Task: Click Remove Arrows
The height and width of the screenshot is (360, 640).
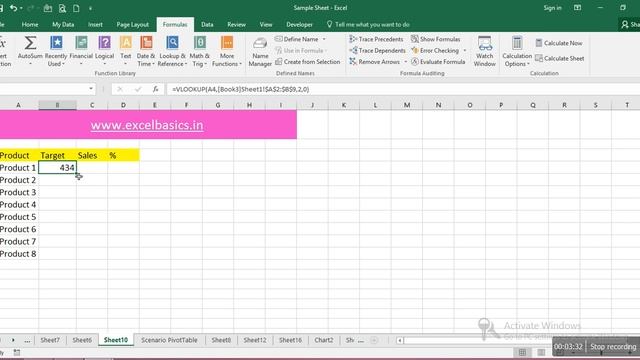Action: tap(375, 62)
